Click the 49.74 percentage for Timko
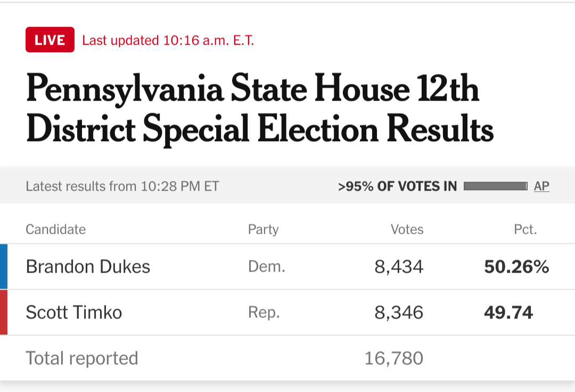Viewport: 575px width, 392px height. tap(508, 313)
